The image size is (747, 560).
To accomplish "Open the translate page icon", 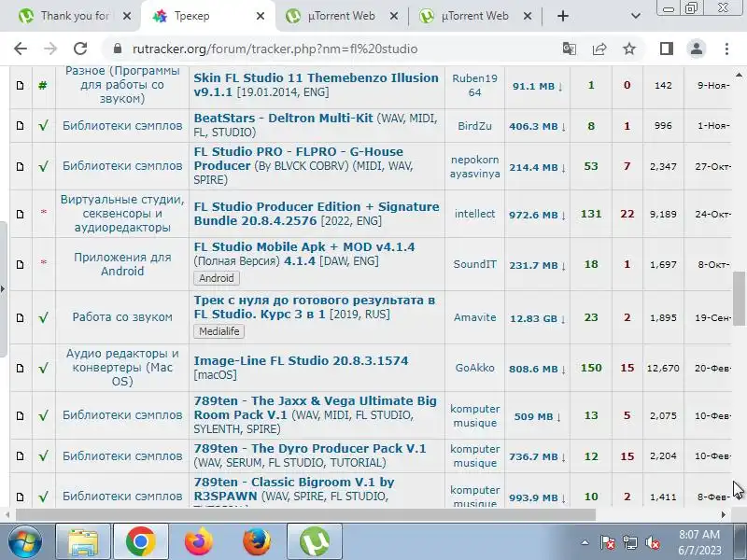I will [570, 49].
